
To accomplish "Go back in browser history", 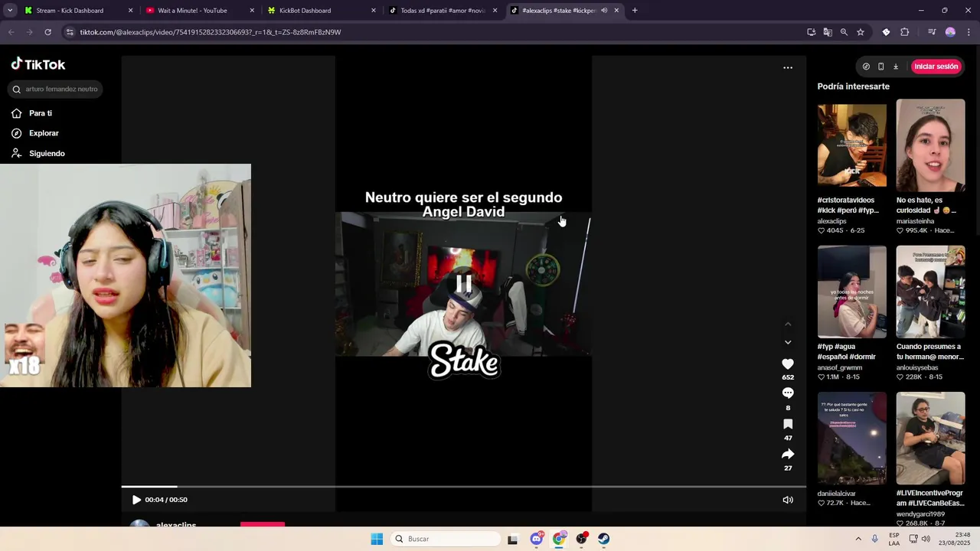I will (x=11, y=32).
